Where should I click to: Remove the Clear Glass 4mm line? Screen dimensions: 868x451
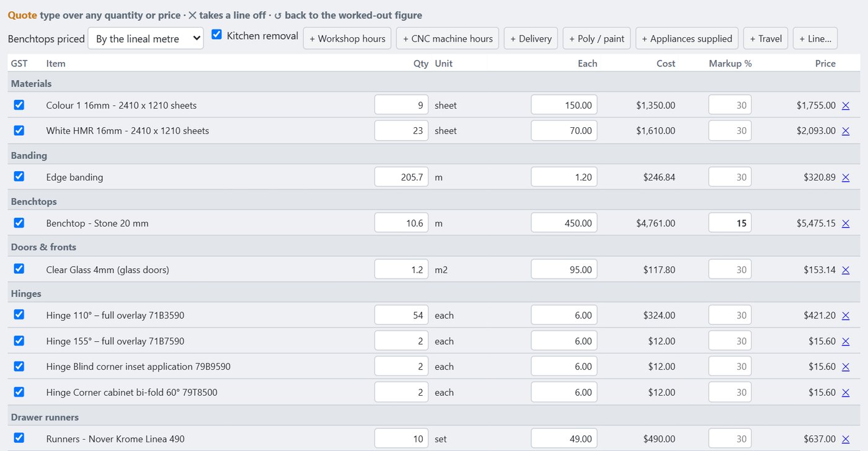pos(845,270)
